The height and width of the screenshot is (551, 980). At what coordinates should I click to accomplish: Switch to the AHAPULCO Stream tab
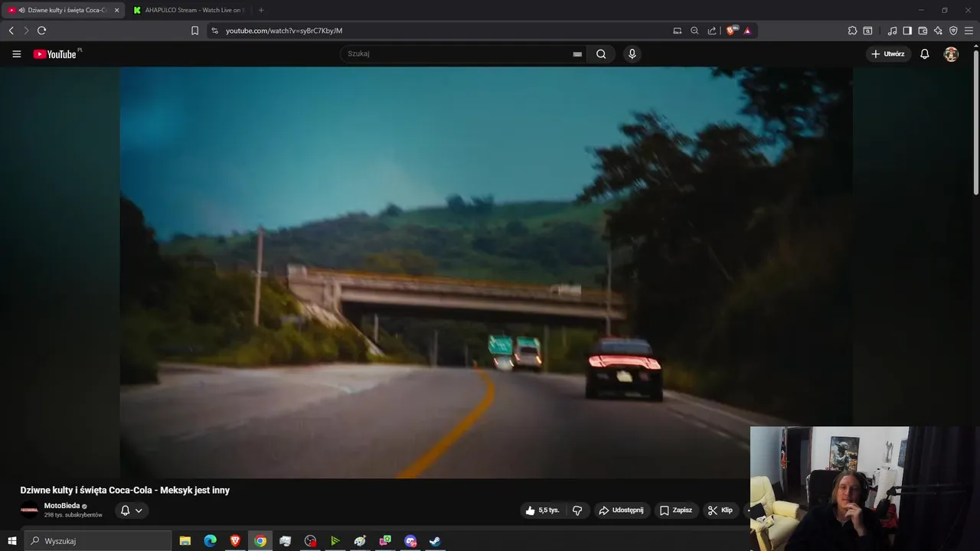pyautogui.click(x=189, y=10)
